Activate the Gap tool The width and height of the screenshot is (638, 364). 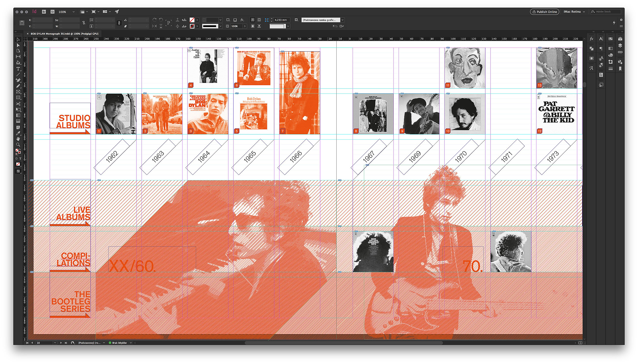[x=18, y=56]
